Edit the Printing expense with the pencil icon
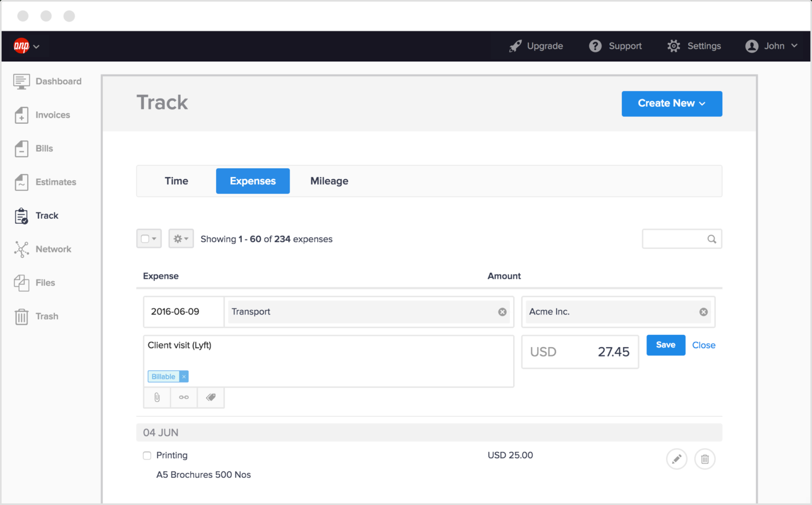This screenshot has height=505, width=812. tap(677, 459)
